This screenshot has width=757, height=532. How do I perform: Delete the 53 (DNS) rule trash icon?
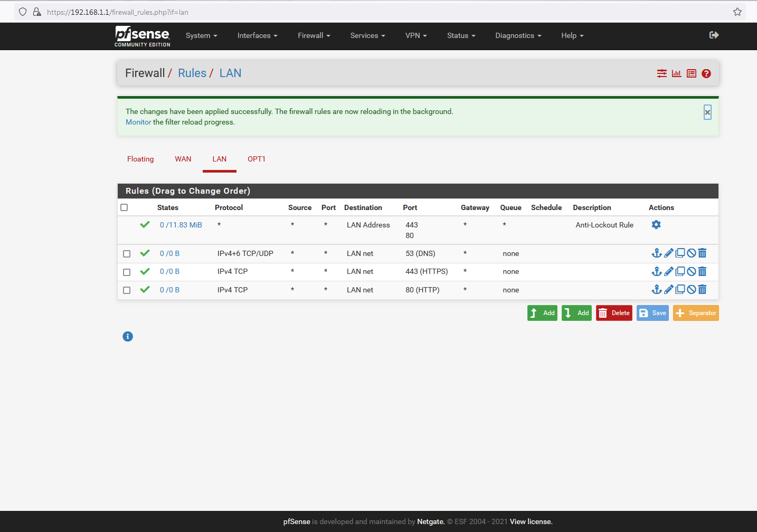pos(703,253)
